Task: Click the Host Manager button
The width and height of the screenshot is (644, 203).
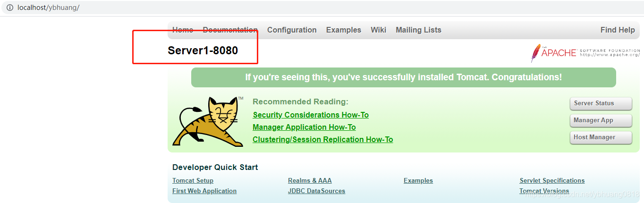Action: (601, 137)
